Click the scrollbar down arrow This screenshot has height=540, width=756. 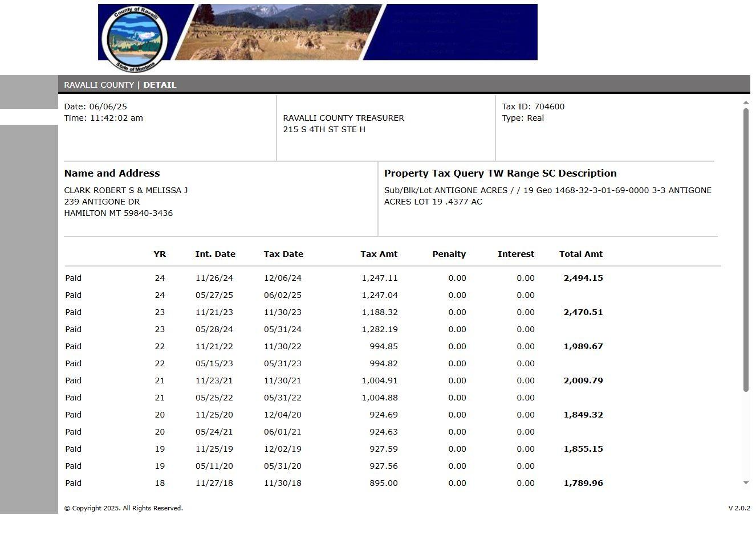point(746,482)
